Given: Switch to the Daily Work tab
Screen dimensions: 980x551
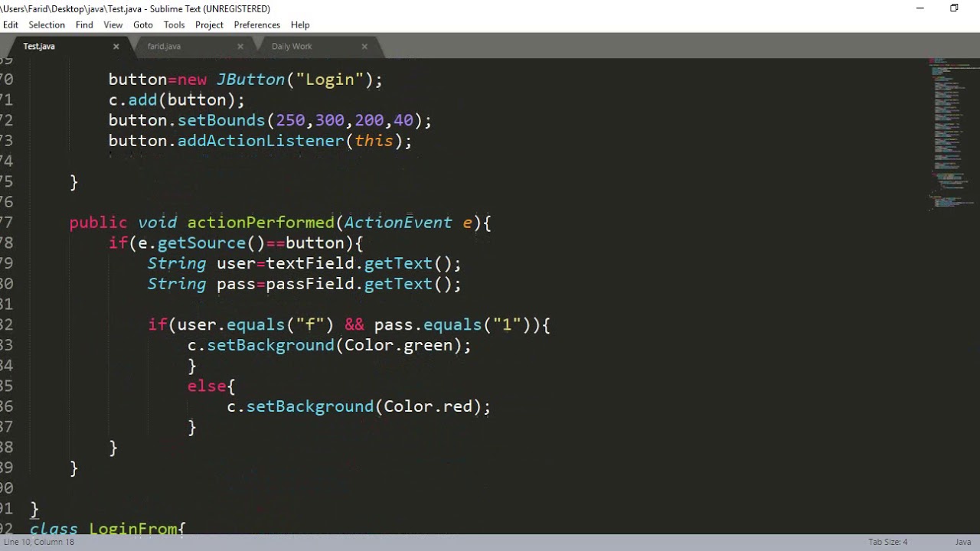Looking at the screenshot, I should pyautogui.click(x=292, y=47).
